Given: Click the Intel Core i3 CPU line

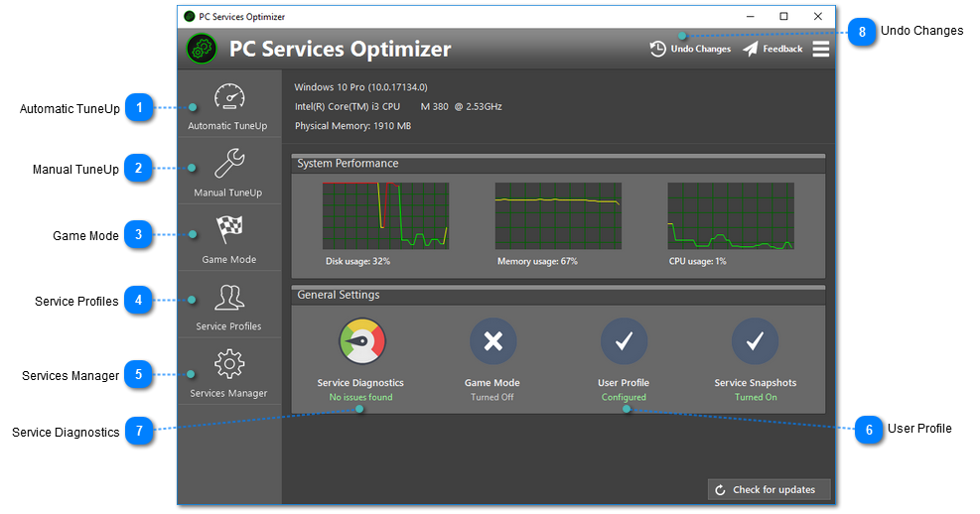Looking at the screenshot, I should 398,107.
